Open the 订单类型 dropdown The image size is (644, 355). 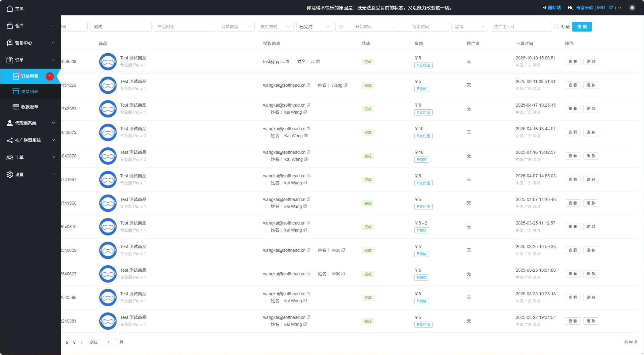pyautogui.click(x=236, y=27)
